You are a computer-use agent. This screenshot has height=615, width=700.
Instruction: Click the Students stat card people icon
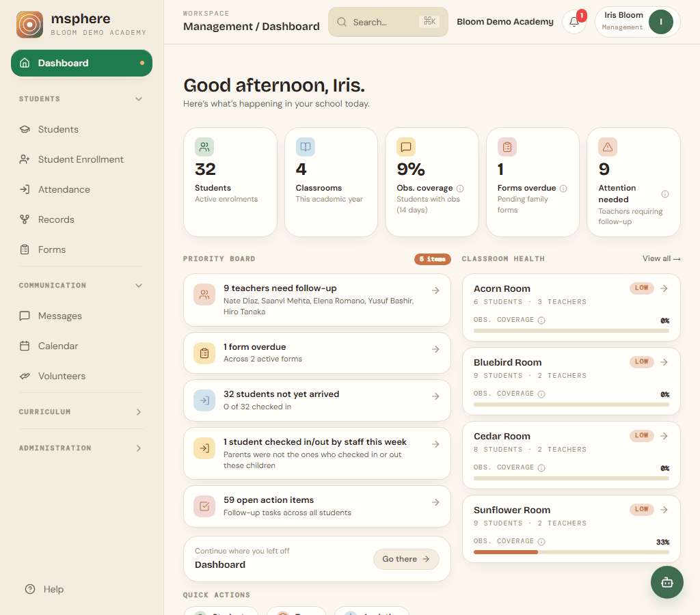(204, 147)
